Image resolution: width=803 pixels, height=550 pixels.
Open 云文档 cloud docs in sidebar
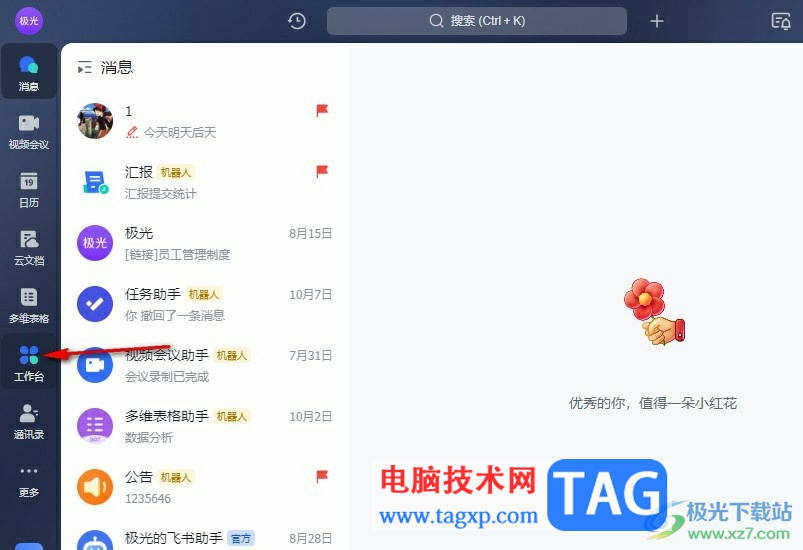[x=29, y=247]
